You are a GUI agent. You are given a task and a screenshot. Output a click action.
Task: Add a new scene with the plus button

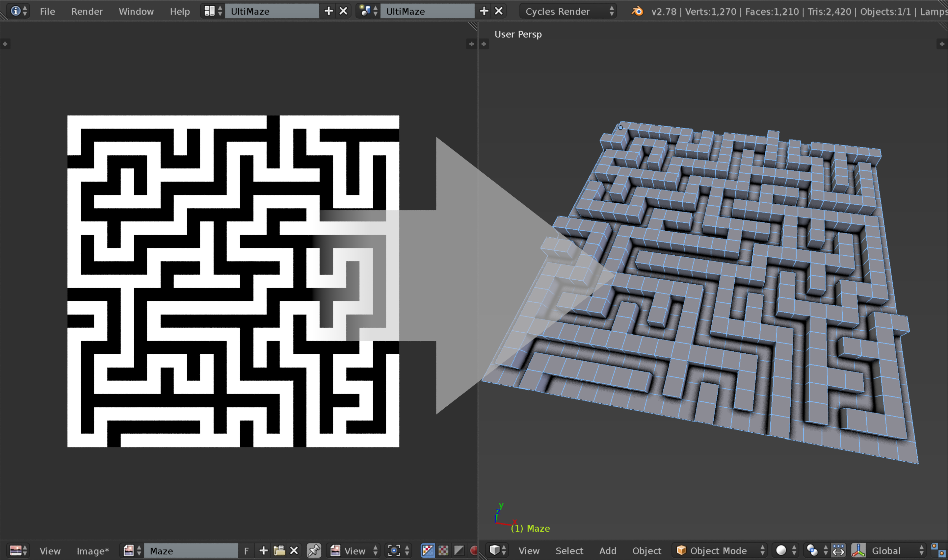pos(484,11)
